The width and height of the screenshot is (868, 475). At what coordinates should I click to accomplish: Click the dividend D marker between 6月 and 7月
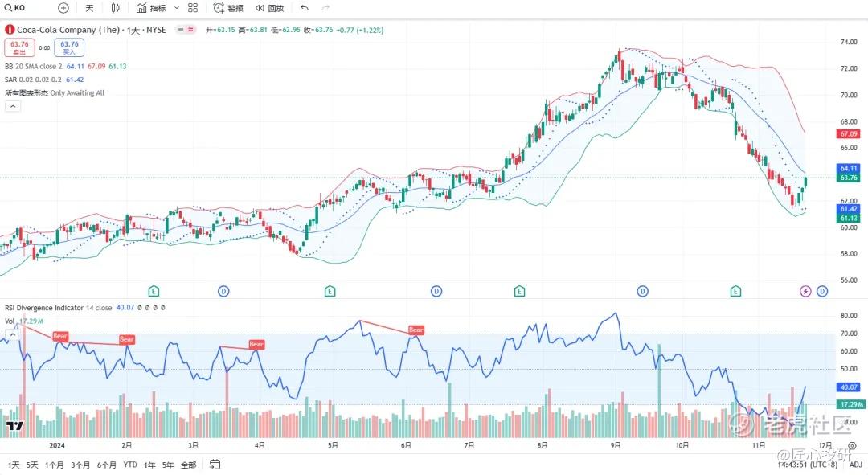(436, 291)
